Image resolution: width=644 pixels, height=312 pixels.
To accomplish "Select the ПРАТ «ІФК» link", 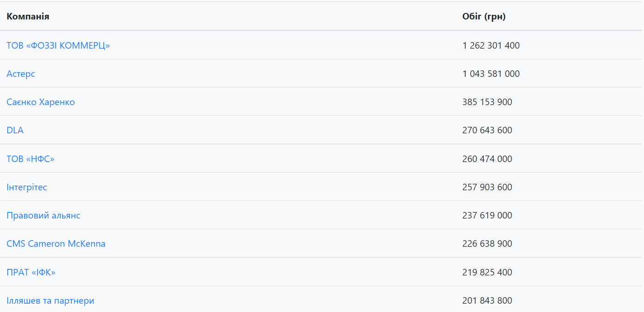I will [x=31, y=272].
